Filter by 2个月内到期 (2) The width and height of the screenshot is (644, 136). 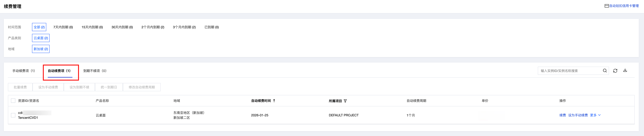pos(153,27)
